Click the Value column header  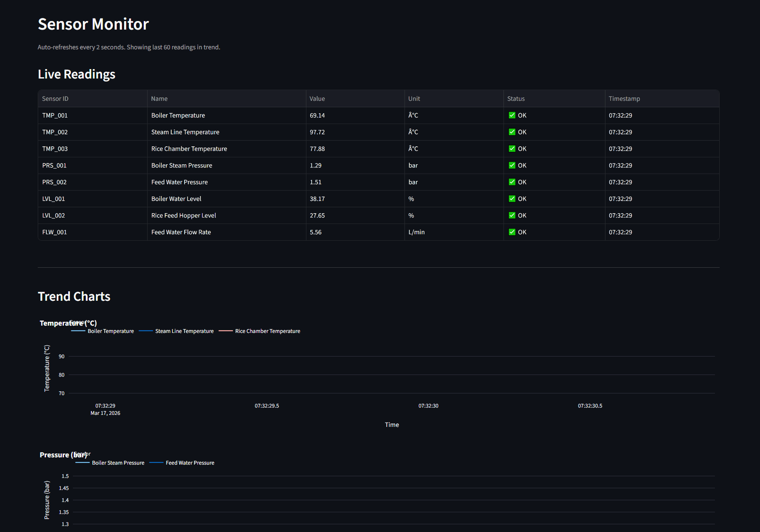[317, 98]
